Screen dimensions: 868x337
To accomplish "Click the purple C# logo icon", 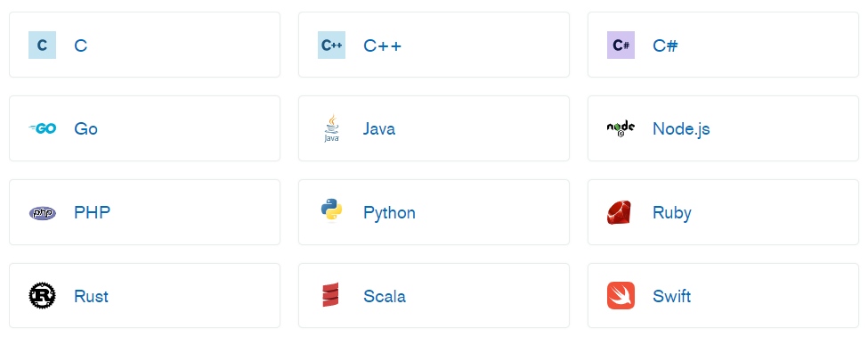I will tap(621, 45).
